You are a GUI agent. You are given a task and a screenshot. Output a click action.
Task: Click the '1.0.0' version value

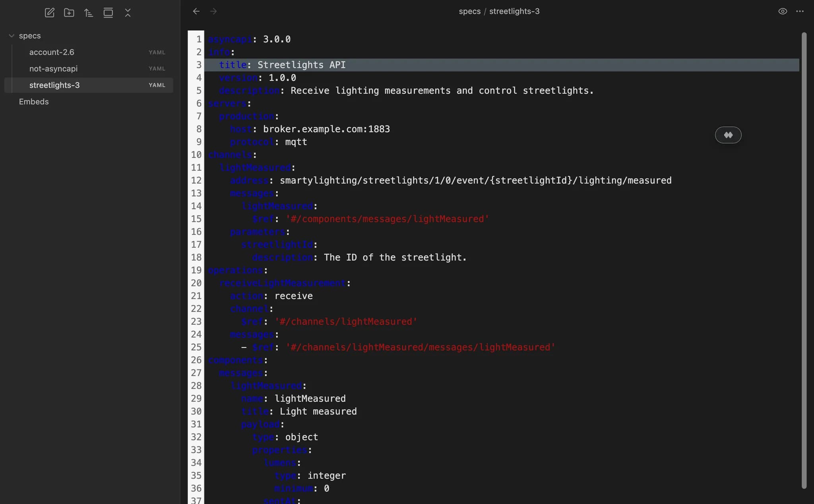pos(282,78)
